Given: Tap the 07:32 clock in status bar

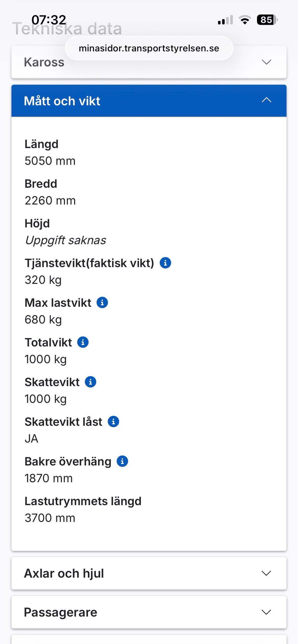Looking at the screenshot, I should (49, 20).
